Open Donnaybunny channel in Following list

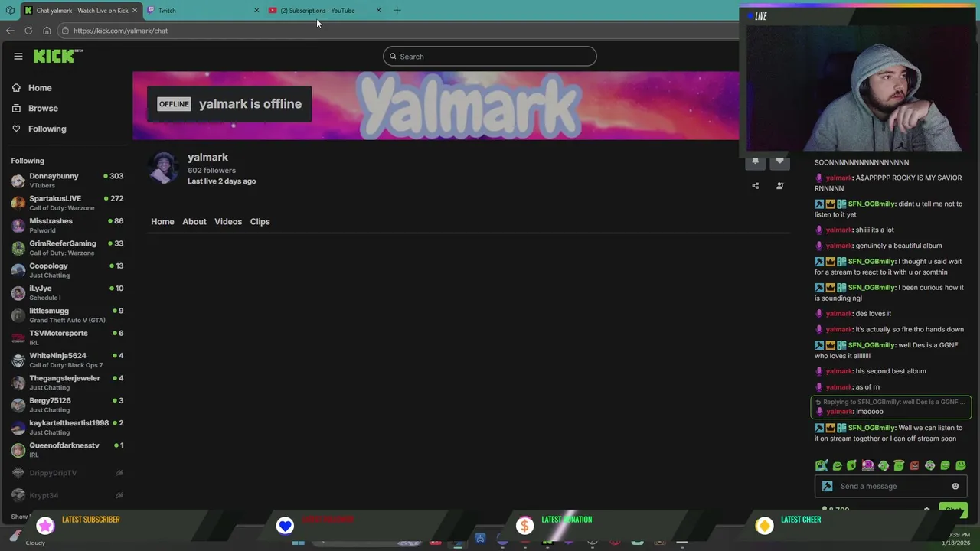[x=67, y=181]
